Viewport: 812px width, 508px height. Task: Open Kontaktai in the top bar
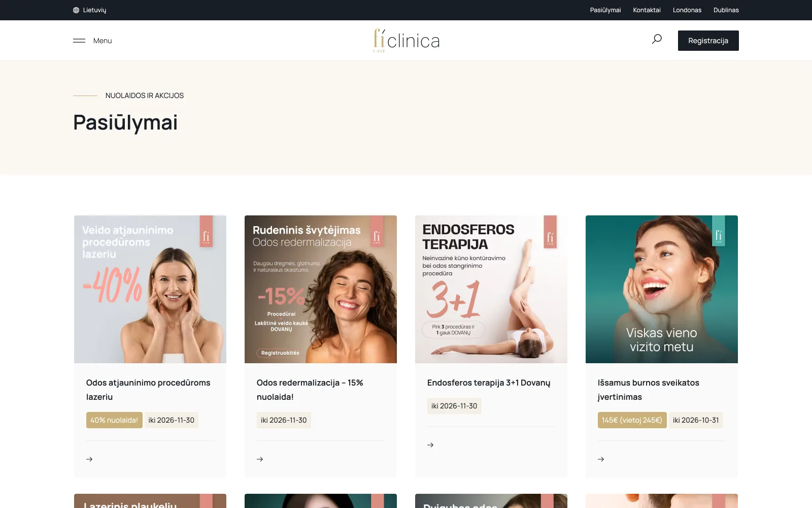tap(647, 10)
